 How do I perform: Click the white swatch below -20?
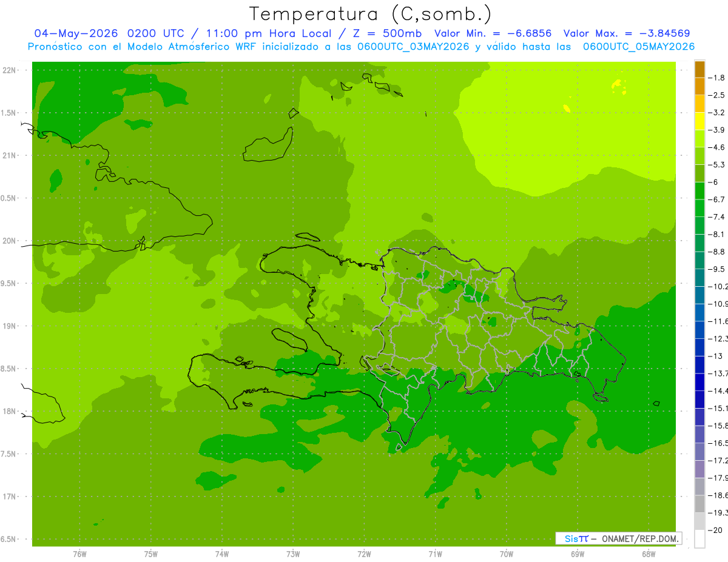pyautogui.click(x=699, y=539)
